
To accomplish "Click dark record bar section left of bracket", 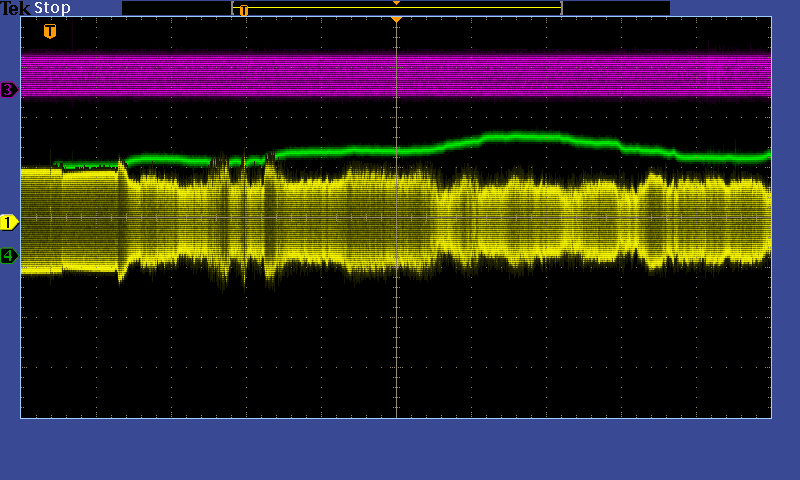I will pos(176,8).
